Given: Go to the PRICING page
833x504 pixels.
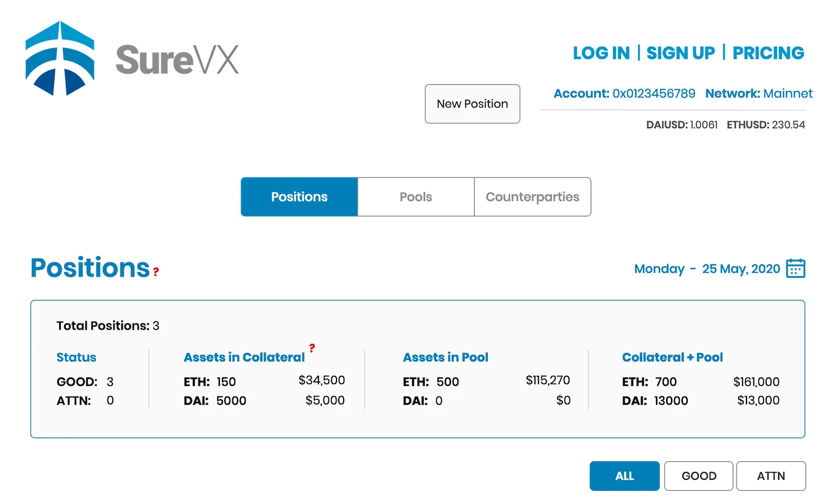Looking at the screenshot, I should (x=768, y=53).
